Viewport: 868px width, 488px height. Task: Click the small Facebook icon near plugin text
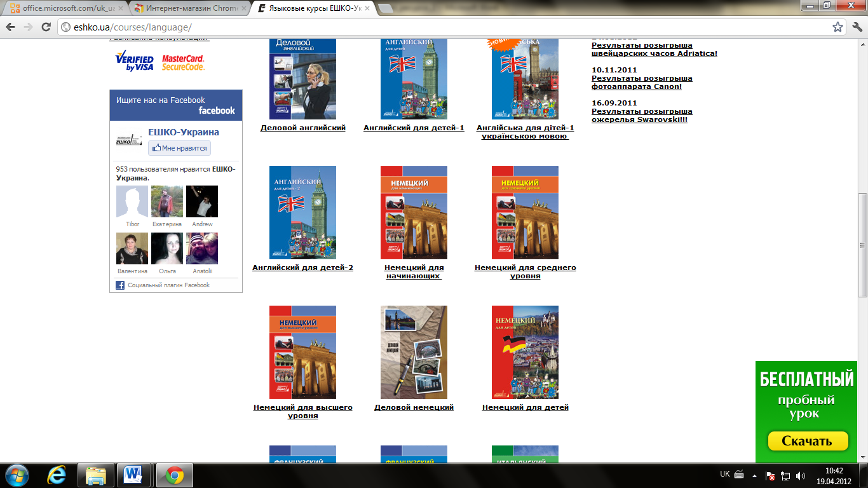(120, 285)
